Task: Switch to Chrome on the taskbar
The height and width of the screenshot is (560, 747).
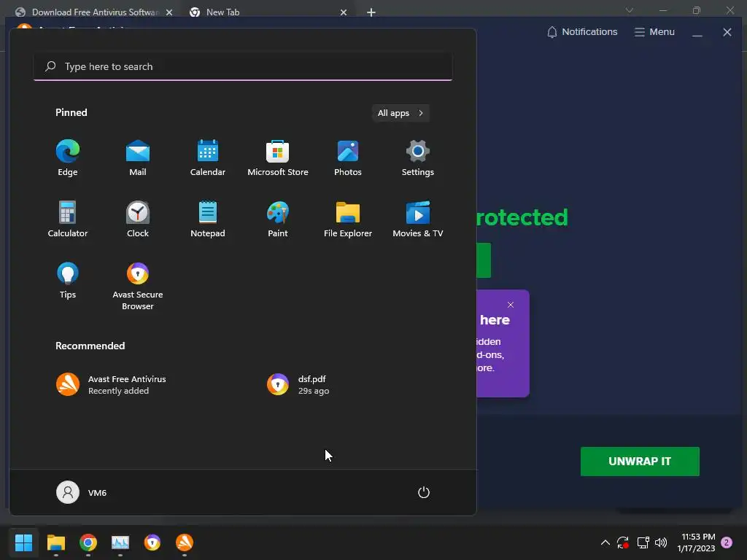Action: click(x=88, y=542)
